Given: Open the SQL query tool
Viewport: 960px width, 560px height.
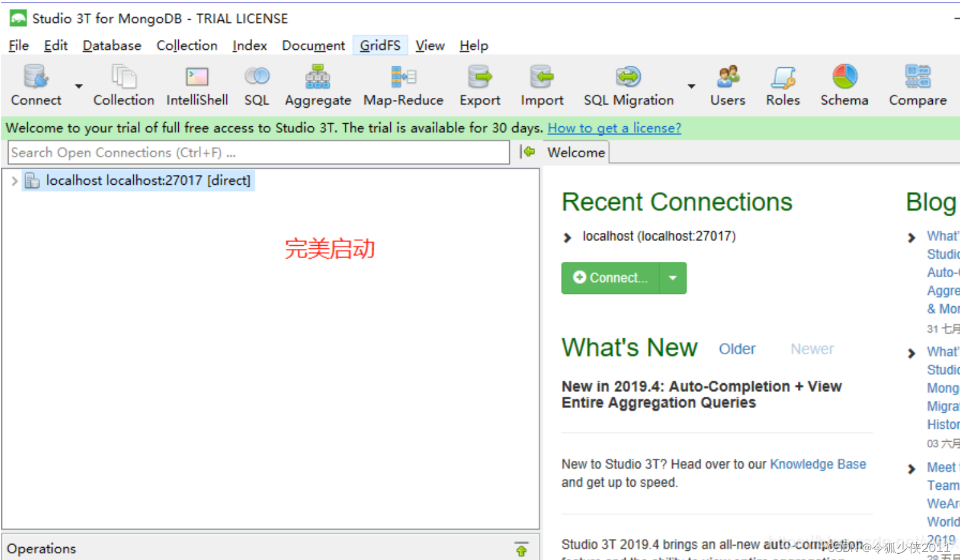Looking at the screenshot, I should click(x=256, y=76).
